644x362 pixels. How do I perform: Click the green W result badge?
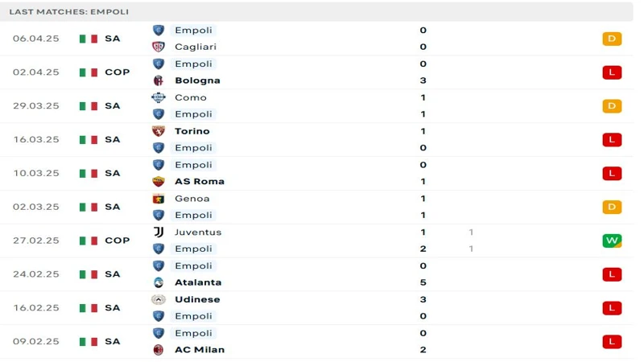coord(612,241)
